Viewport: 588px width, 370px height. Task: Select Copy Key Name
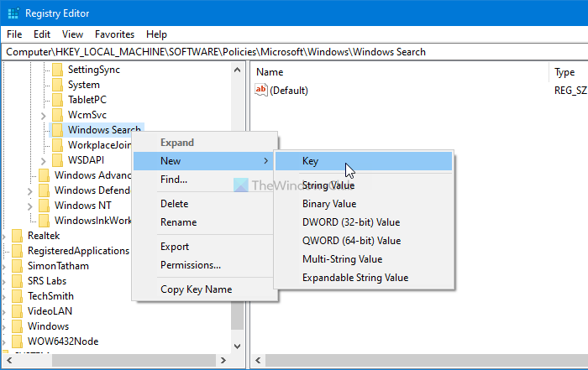click(205, 289)
